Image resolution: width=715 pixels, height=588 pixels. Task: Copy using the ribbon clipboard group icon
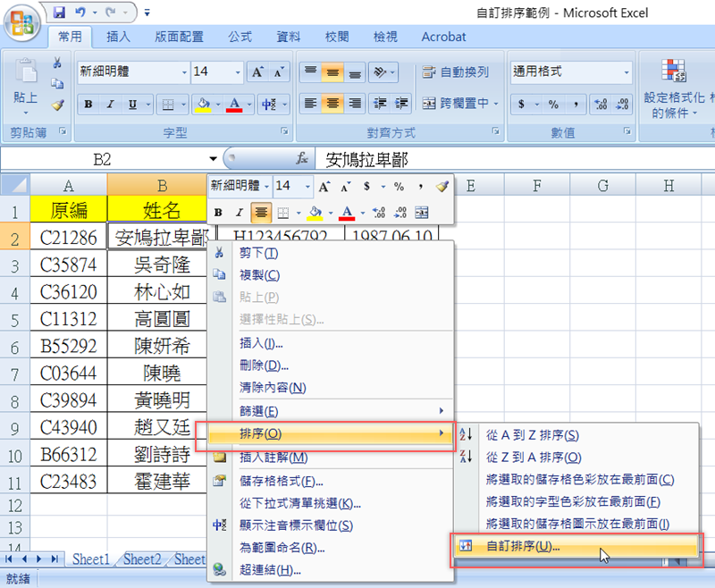57,84
